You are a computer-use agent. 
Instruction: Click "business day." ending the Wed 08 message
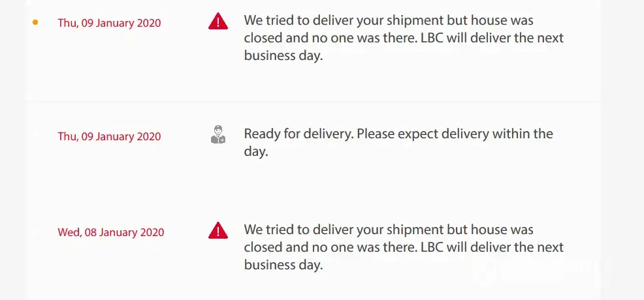click(x=283, y=265)
